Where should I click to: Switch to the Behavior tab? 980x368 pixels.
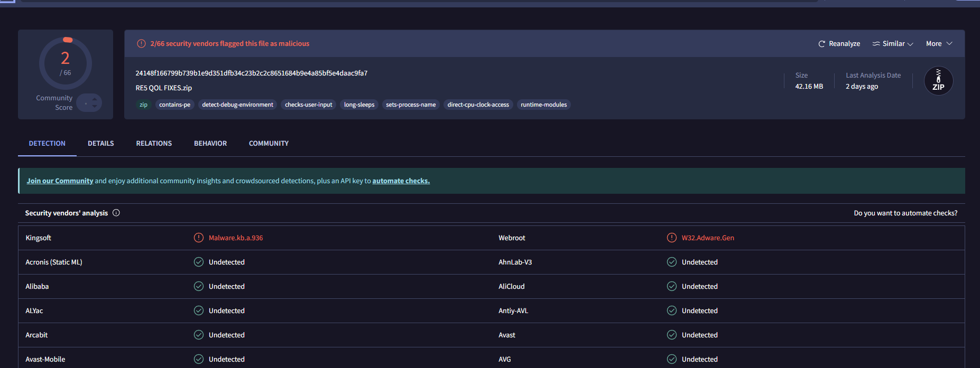click(x=210, y=143)
